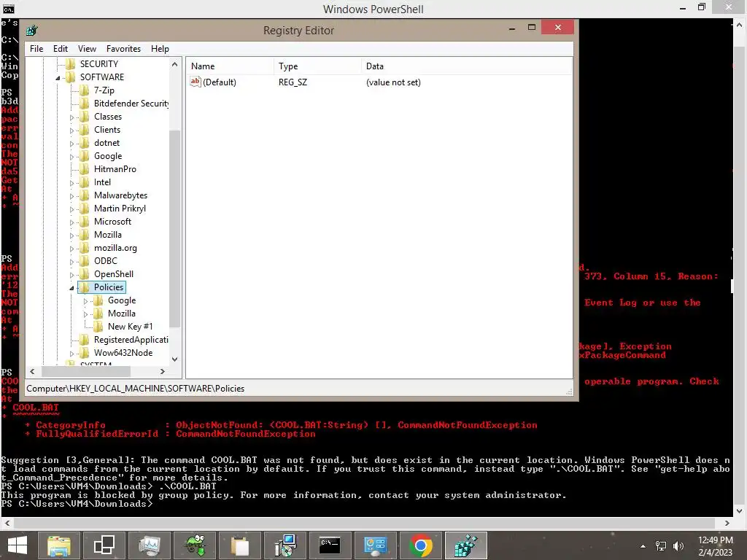Click the PowerShell prompt line C:\Users\VM4\Downloads>
The image size is (747, 560).
tap(77, 504)
